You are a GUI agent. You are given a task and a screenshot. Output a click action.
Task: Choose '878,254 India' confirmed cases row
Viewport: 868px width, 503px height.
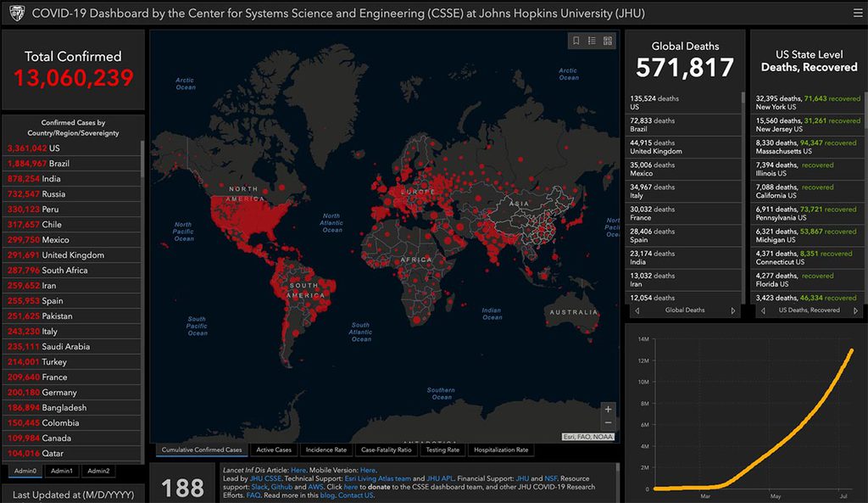tap(71, 179)
